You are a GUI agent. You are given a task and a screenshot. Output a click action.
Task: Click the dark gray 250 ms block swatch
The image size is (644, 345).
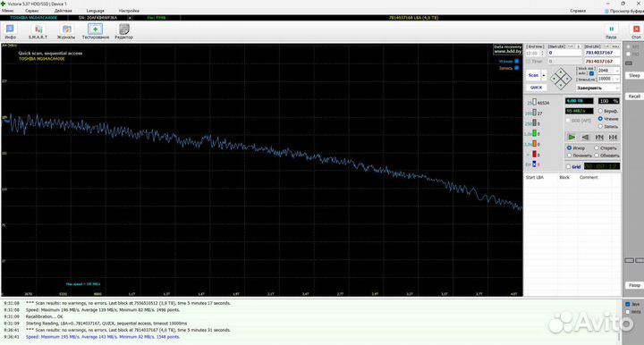[534, 122]
